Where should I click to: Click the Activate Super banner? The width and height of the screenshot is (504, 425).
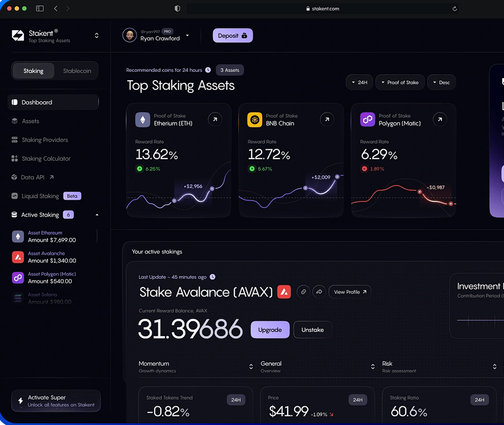click(56, 401)
